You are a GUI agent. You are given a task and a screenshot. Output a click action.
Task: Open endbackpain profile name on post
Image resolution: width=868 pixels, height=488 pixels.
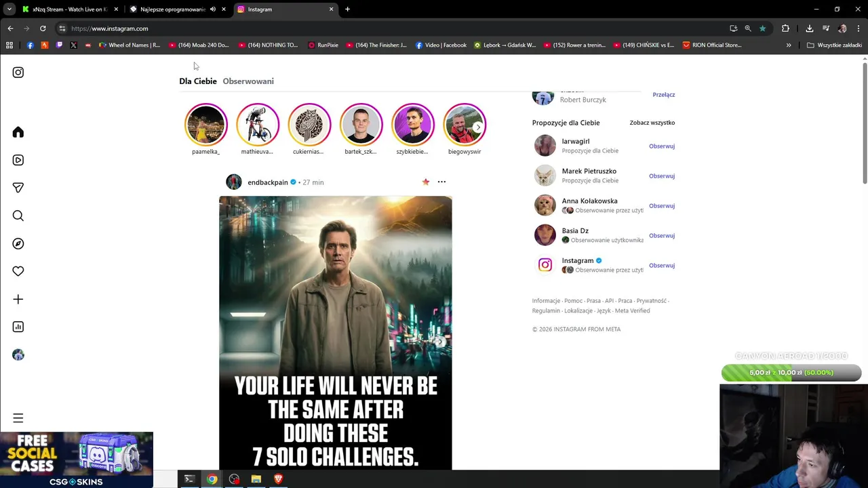click(x=268, y=182)
